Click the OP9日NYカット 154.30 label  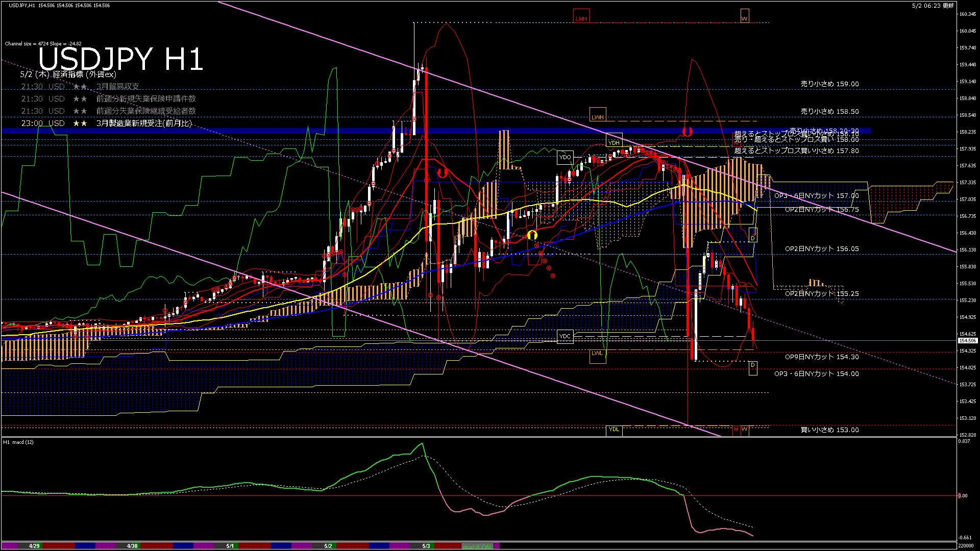822,357
